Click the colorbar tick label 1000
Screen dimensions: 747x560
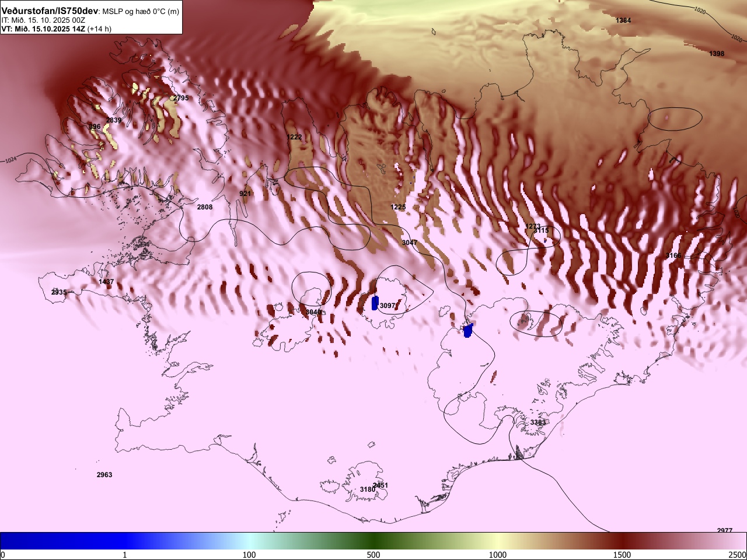[x=498, y=555]
